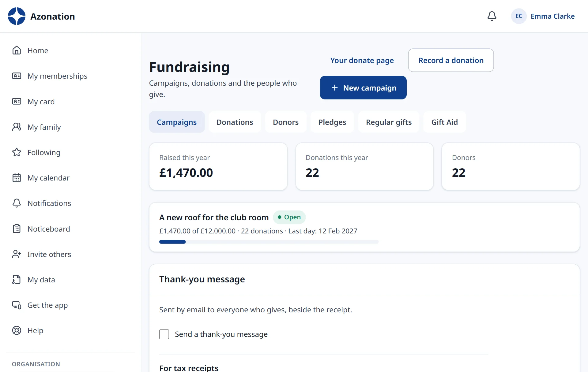Click the Raised this year card
This screenshot has height=372, width=588.
coord(218,166)
